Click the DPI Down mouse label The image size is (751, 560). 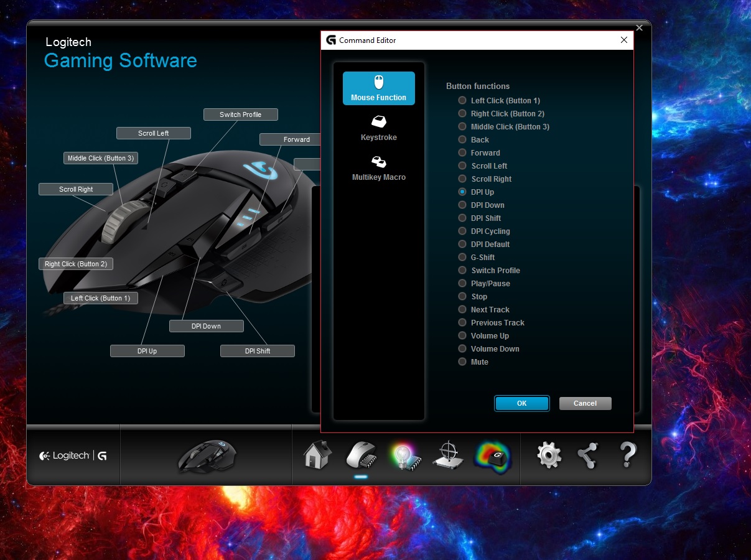point(207,326)
